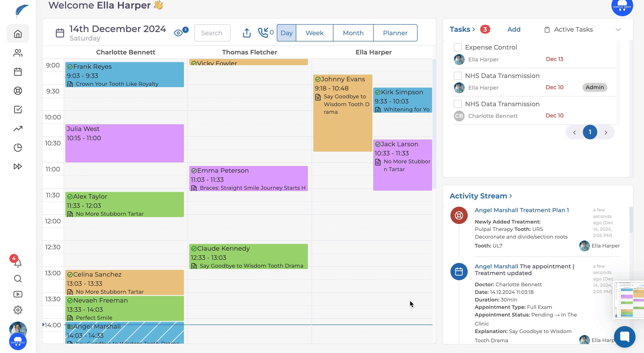Open the notifications bell with badge 4

[17, 263]
